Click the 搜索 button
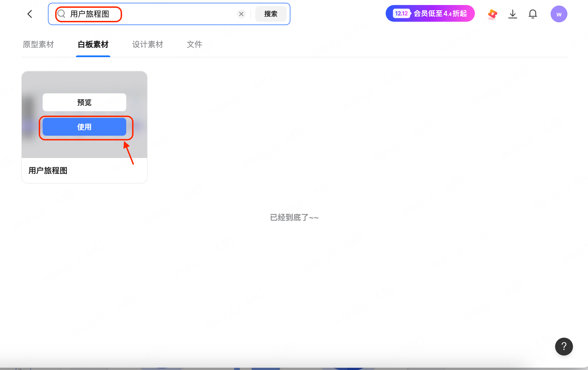This screenshot has width=588, height=370. pyautogui.click(x=271, y=14)
